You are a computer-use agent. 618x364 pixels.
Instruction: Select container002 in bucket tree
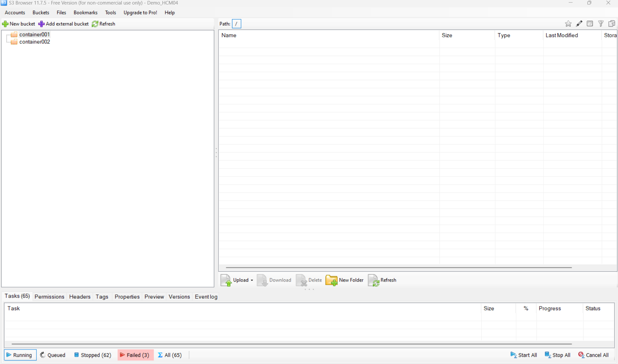click(x=34, y=42)
